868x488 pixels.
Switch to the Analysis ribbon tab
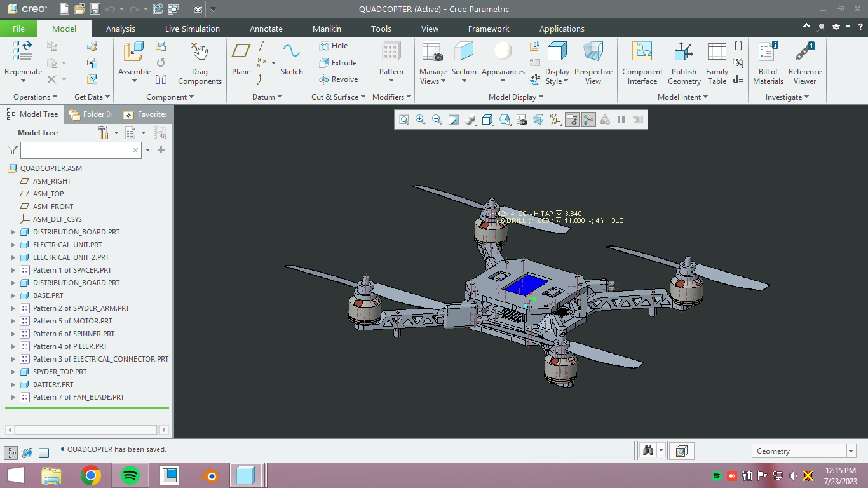(x=121, y=29)
